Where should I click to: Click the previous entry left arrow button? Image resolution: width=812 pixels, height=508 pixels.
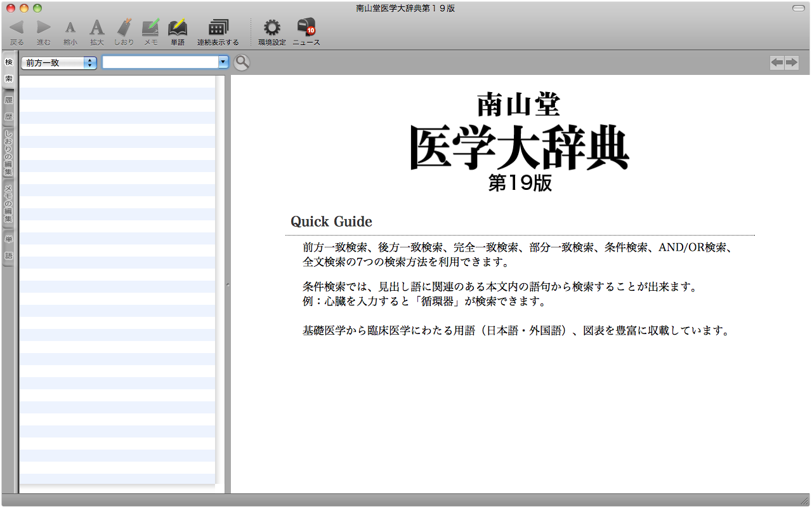(776, 62)
